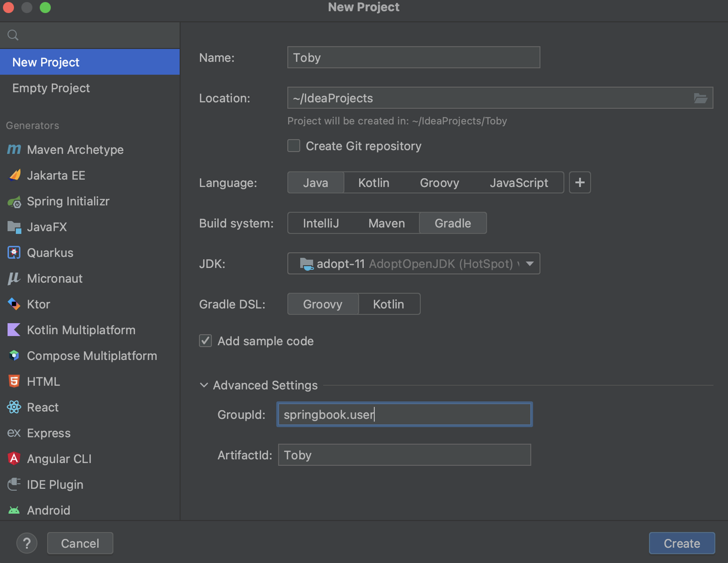The image size is (728, 563).
Task: Click the Maven Archetype generator icon
Action: tap(14, 150)
